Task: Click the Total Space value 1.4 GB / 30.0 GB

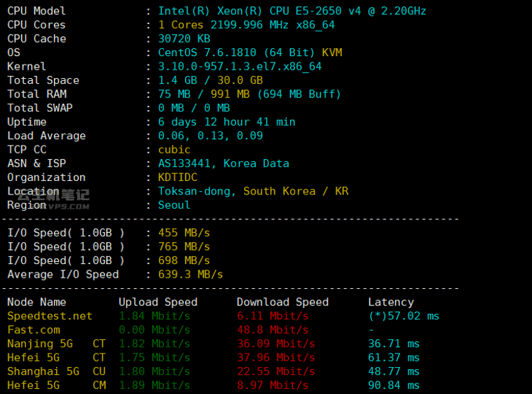Action: (211, 80)
